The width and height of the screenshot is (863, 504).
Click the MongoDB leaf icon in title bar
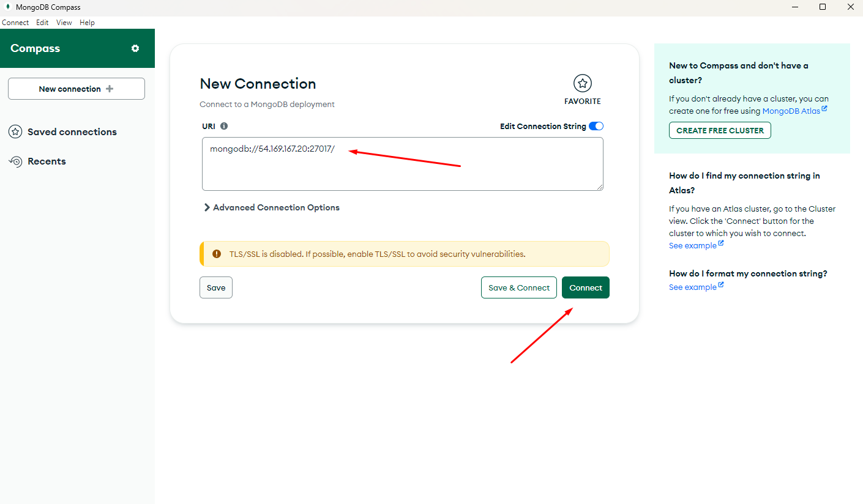pos(7,7)
